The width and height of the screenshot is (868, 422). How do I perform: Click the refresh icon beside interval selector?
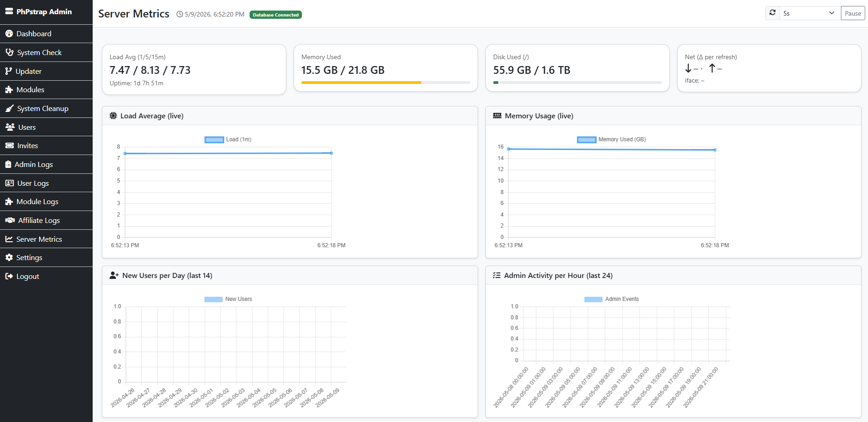(x=773, y=13)
